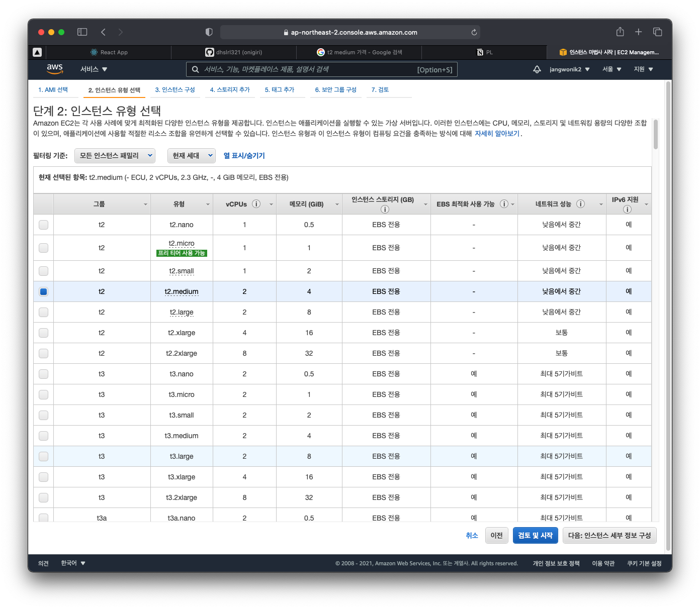Viewport: 700px width, 609px height.
Task: Select the t3.nano instance checkbox
Action: tap(44, 374)
